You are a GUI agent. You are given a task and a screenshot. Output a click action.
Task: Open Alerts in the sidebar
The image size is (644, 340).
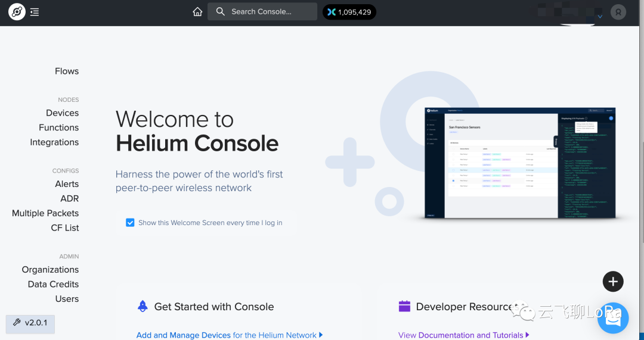(67, 184)
